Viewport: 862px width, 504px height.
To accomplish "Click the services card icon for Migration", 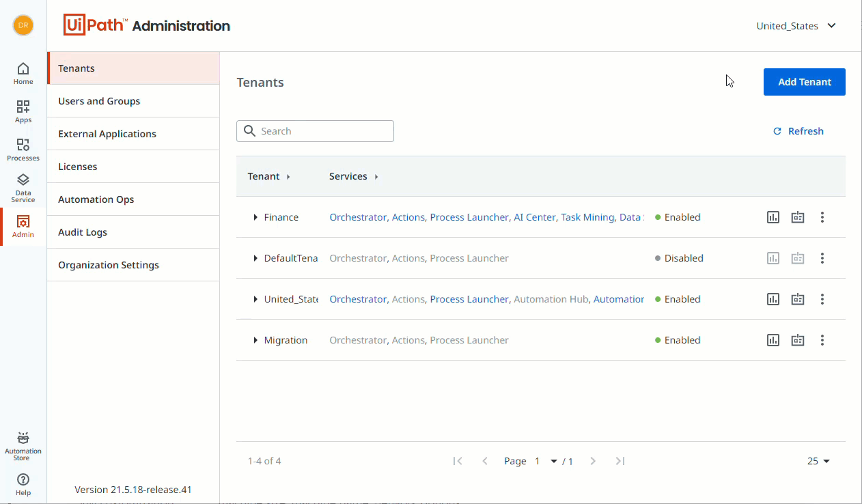I will tap(798, 340).
